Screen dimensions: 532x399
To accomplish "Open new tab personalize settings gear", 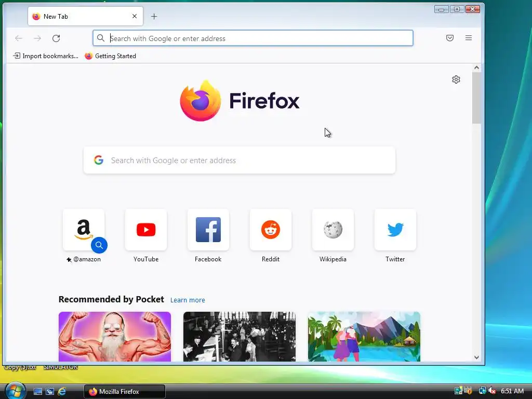I will coord(456,79).
